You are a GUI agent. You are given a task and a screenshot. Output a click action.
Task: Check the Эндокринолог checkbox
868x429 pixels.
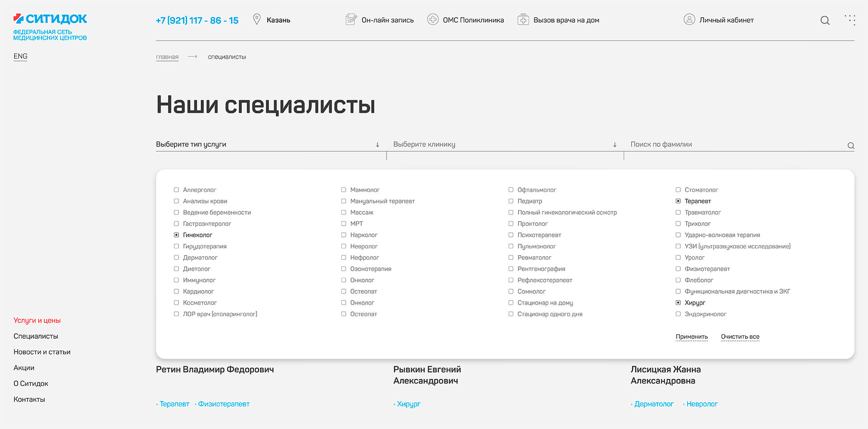tap(678, 314)
